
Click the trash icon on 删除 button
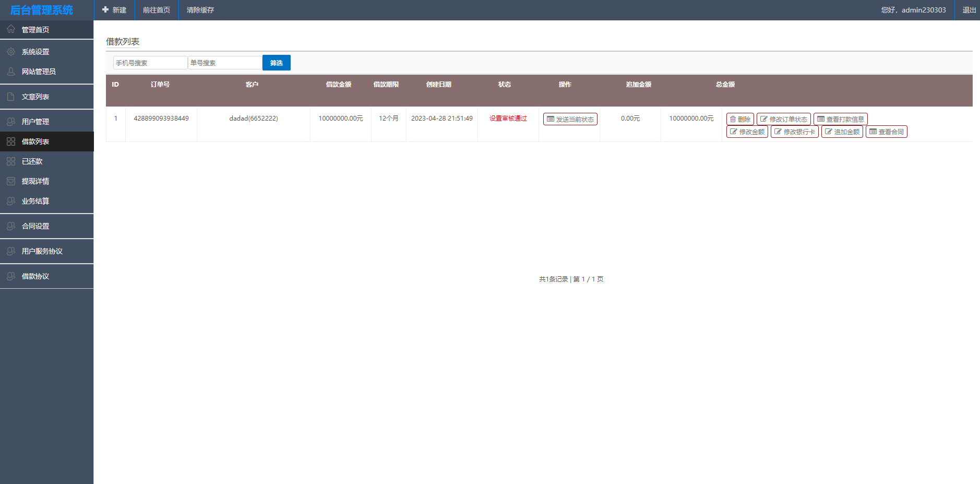point(733,119)
